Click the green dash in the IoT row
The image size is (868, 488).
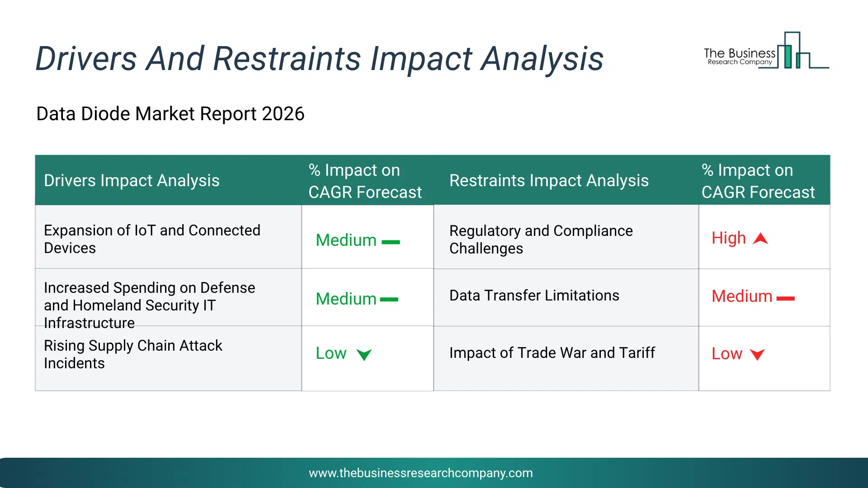coord(391,242)
